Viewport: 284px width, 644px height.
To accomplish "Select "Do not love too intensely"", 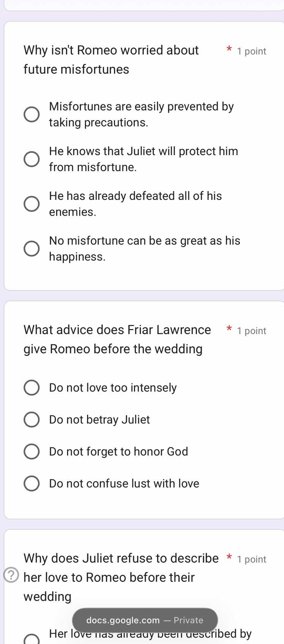I will point(32,387).
